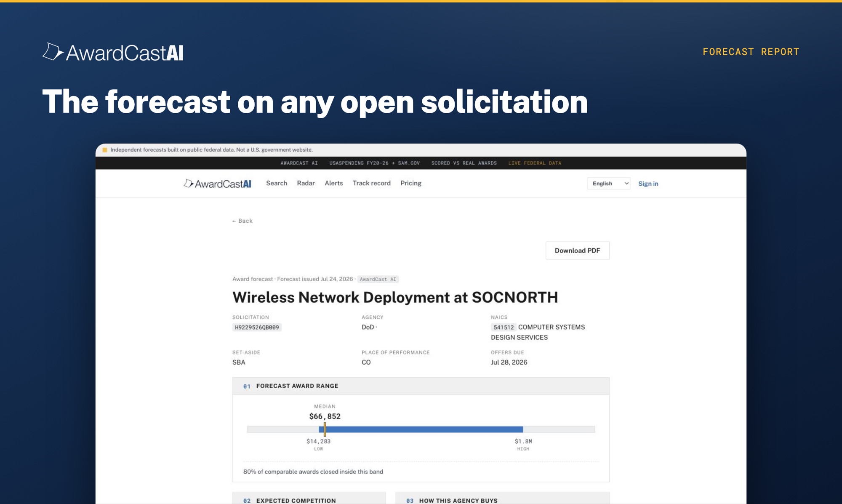Click the Wireless Network Deployment at SOCNORTH title
The width and height of the screenshot is (842, 504).
pyautogui.click(x=395, y=297)
